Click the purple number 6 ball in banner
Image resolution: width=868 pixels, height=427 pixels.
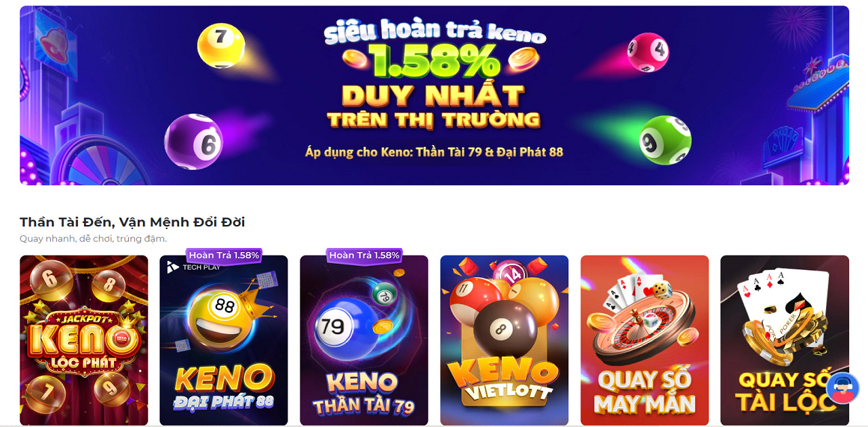coord(193,141)
